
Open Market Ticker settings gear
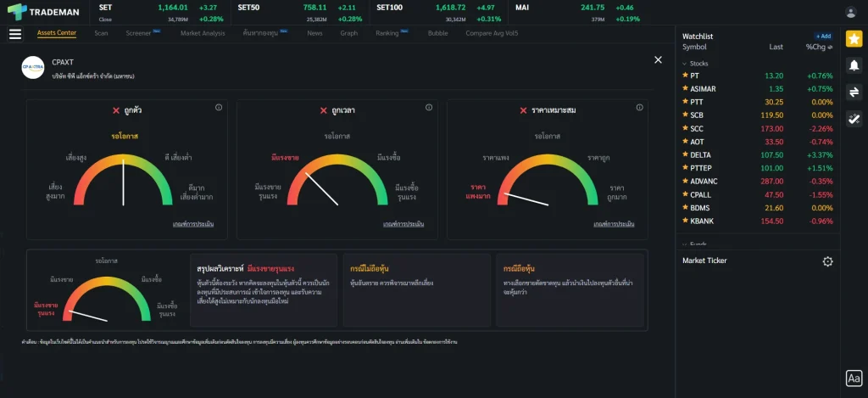coord(828,261)
